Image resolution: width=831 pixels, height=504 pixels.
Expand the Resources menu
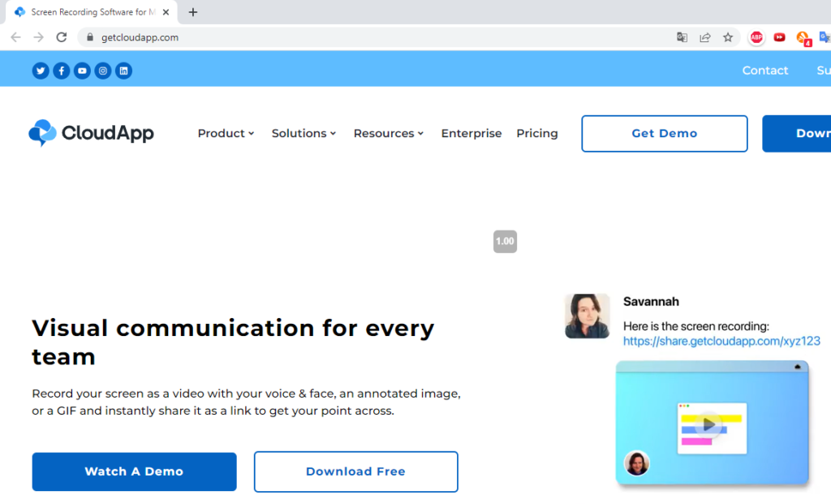[x=389, y=134]
